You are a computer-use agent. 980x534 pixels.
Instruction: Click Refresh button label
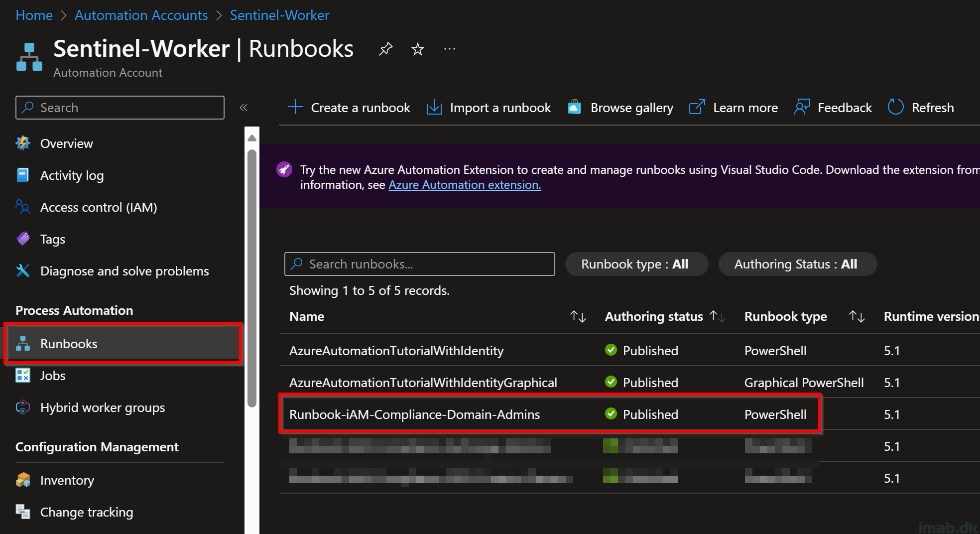coord(933,108)
